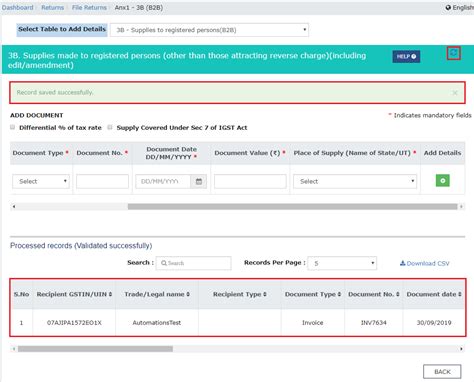Screen dimensions: 474x382
Task: Open the Document Type Select dropdown
Action: [41, 181]
